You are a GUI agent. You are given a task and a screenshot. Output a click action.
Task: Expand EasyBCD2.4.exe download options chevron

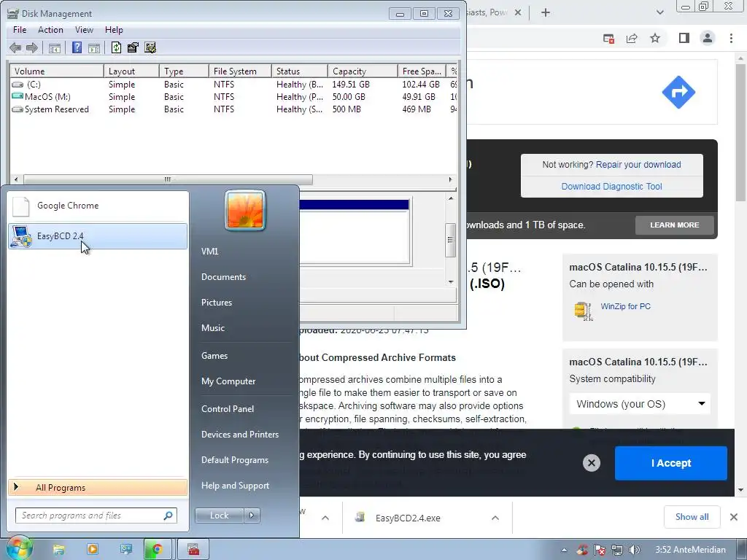[495, 518]
